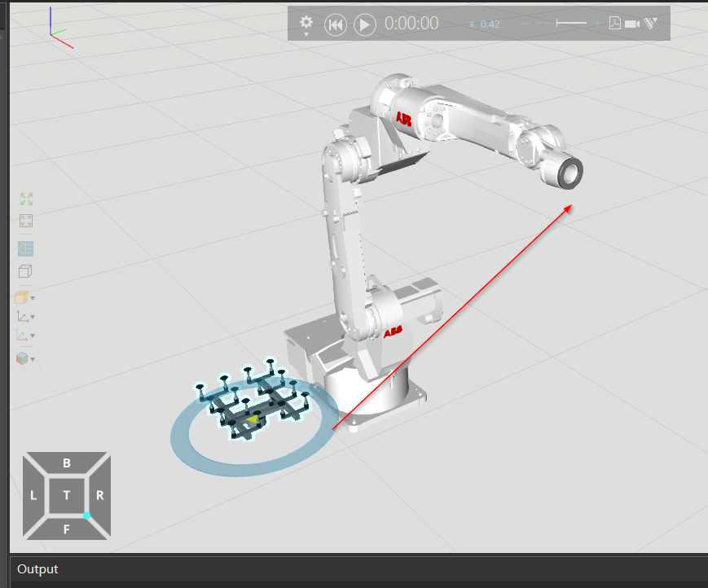The height and width of the screenshot is (588, 708).
Task: Switch to Front view on navigation cube
Action: (x=66, y=529)
